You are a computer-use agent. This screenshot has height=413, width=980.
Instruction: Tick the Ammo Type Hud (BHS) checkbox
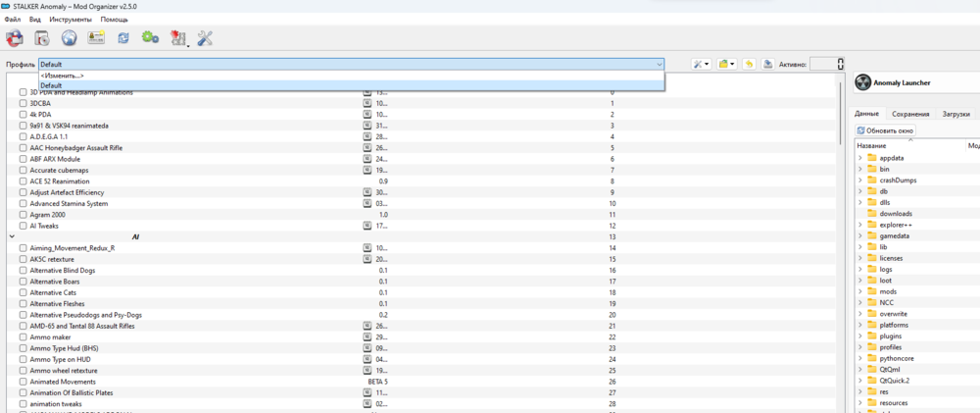coord(24,348)
